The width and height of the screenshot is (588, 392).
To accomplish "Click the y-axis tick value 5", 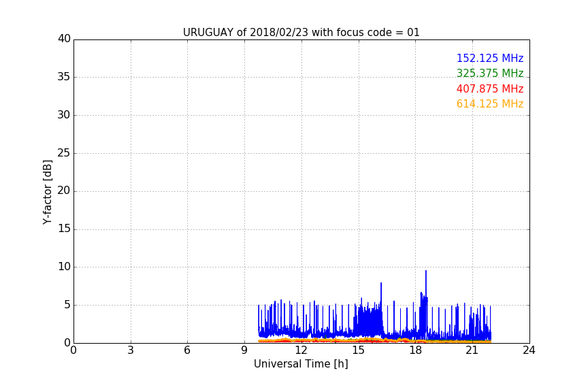I will (x=67, y=305).
